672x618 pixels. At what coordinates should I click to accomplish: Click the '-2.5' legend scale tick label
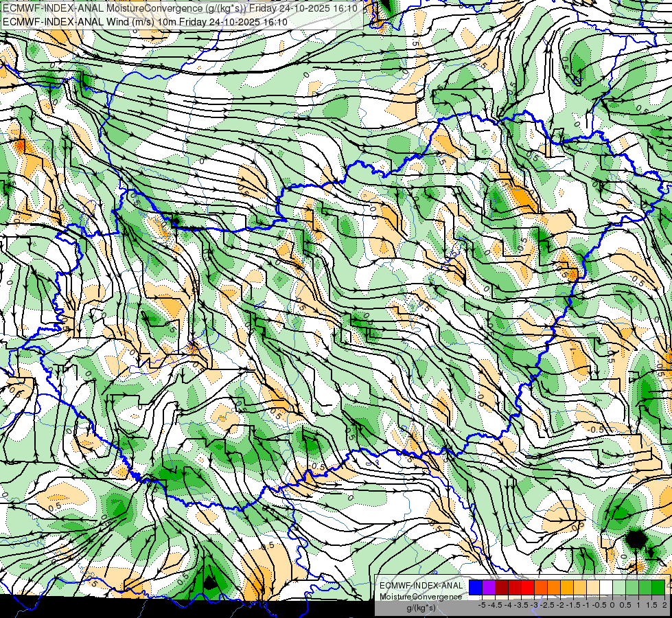[547, 606]
